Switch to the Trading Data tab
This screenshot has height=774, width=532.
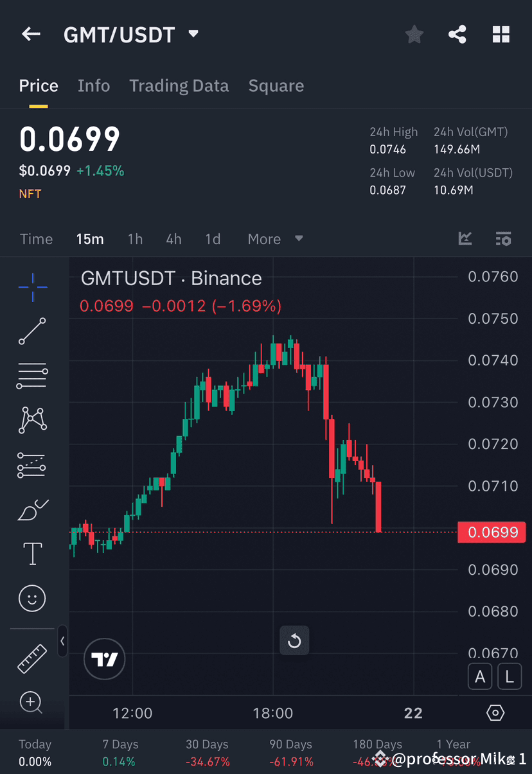click(179, 85)
